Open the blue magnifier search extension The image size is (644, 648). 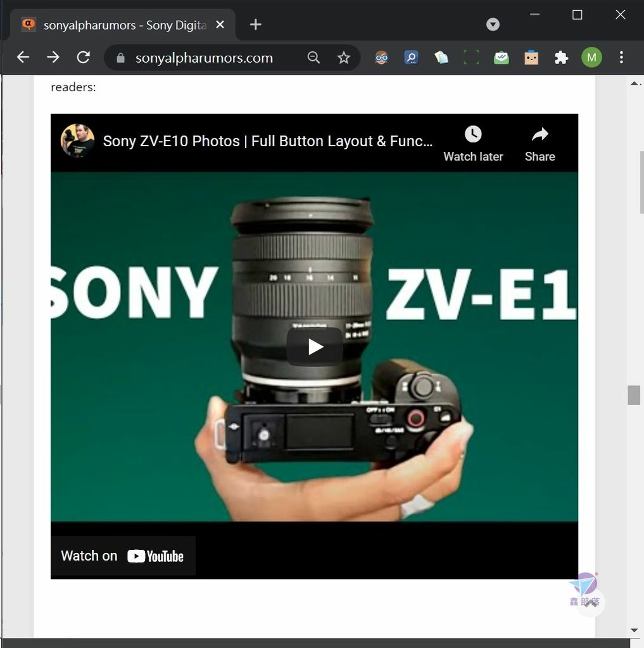[411, 58]
